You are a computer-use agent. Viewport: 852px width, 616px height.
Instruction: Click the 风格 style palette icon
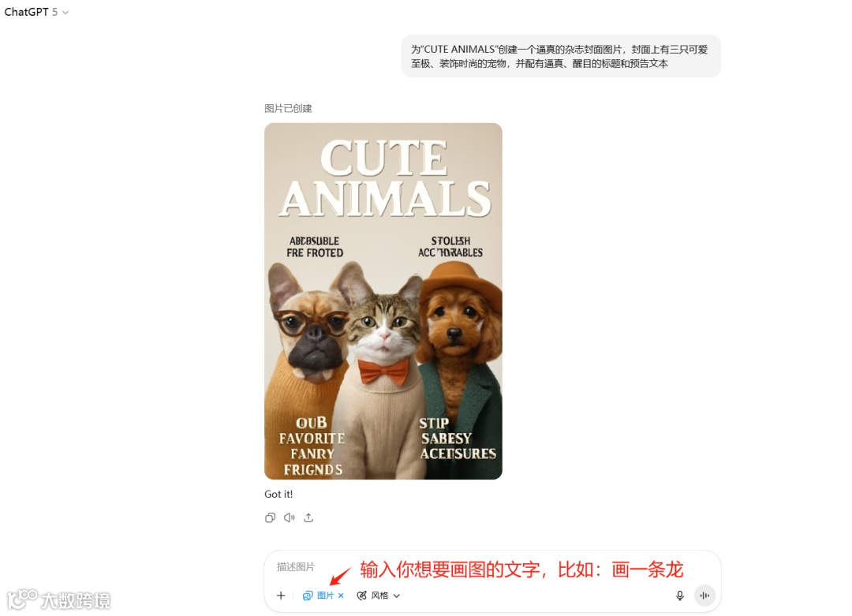(x=362, y=595)
